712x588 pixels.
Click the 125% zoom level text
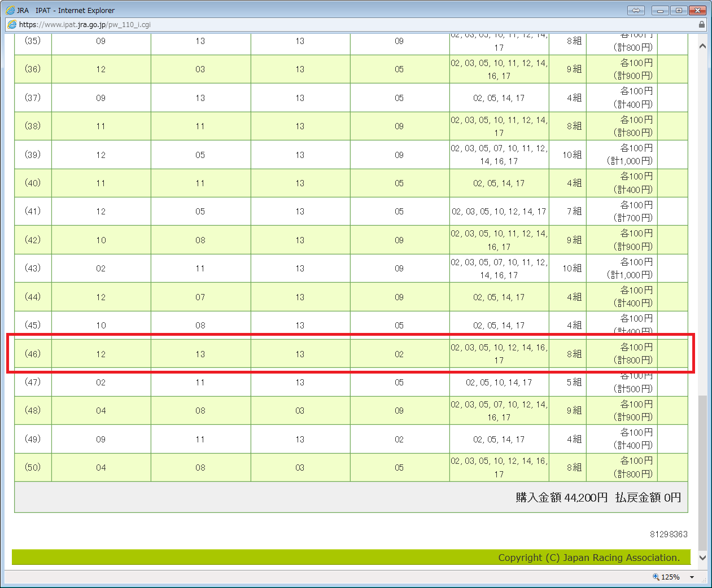pos(670,577)
